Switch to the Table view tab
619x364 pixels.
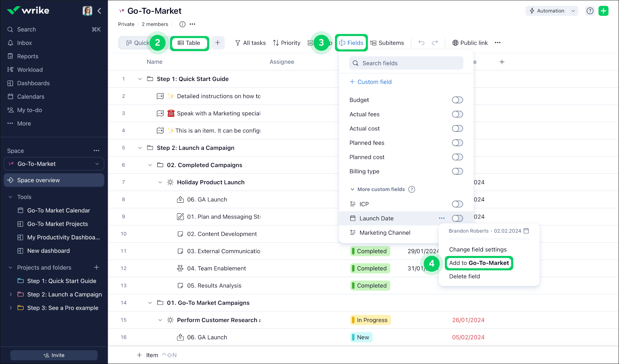pyautogui.click(x=189, y=43)
